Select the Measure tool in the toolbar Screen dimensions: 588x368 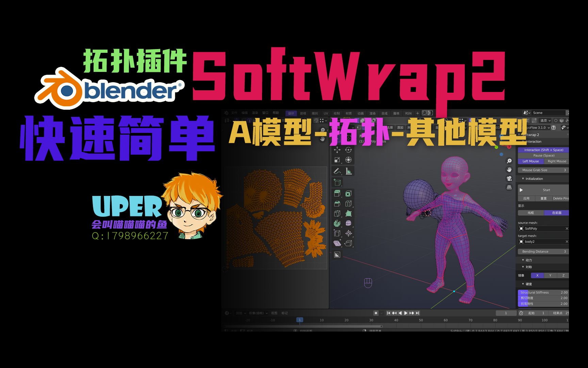[x=348, y=171]
